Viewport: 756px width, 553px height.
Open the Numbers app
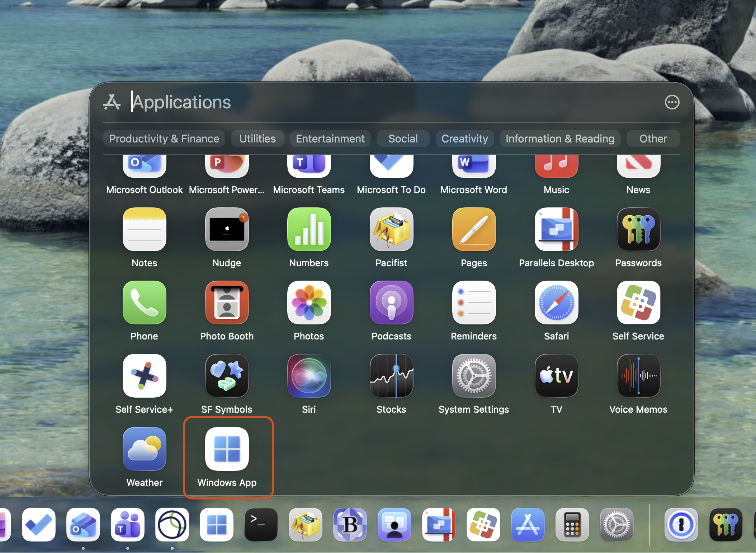tap(309, 230)
